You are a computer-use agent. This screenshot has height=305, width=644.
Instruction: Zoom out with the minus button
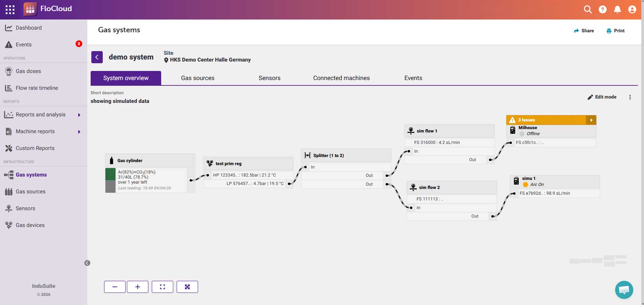pyautogui.click(x=115, y=287)
